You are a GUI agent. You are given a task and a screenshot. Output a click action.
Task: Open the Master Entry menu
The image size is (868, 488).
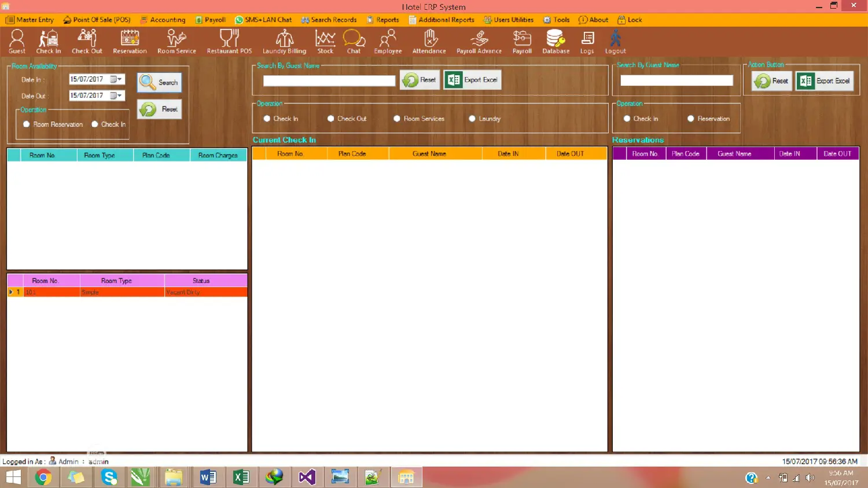click(x=30, y=20)
